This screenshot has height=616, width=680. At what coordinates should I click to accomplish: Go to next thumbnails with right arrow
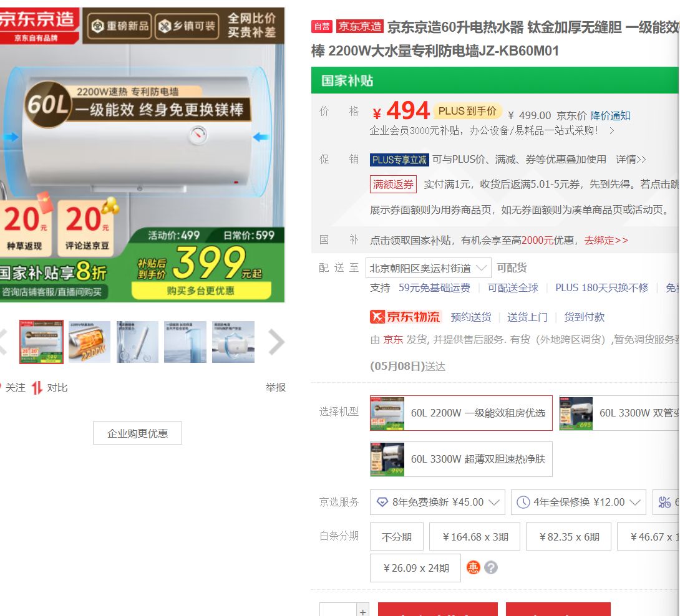click(x=276, y=342)
